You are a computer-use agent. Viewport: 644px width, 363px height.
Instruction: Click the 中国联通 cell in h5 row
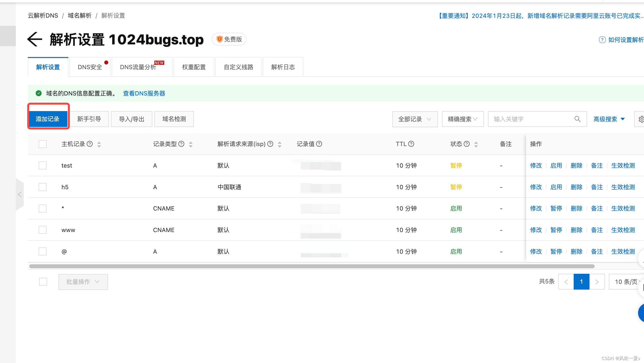(229, 187)
